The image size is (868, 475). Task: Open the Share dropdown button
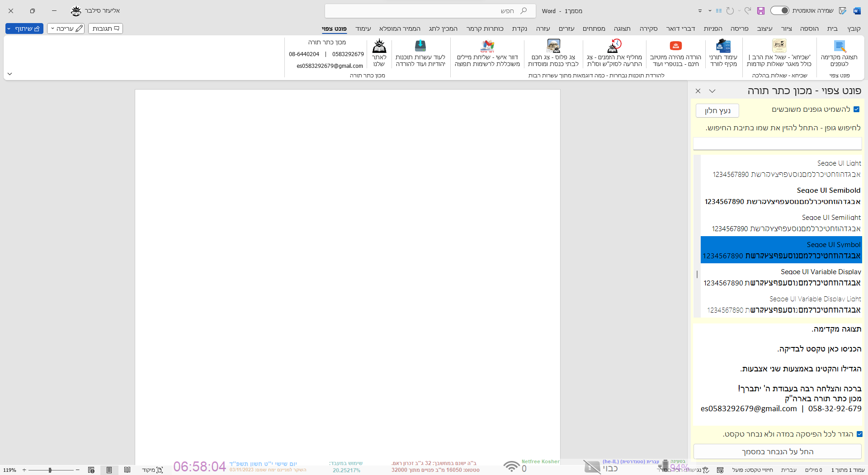[24, 28]
